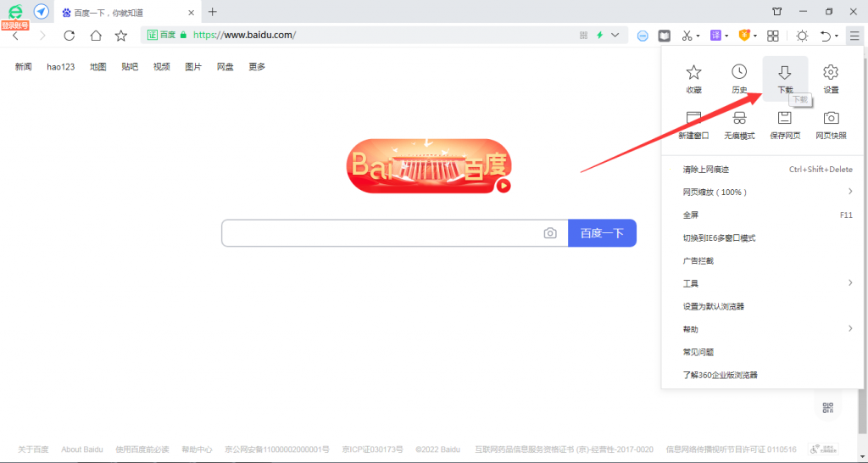
Task: Click the URL address bar
Action: [382, 36]
